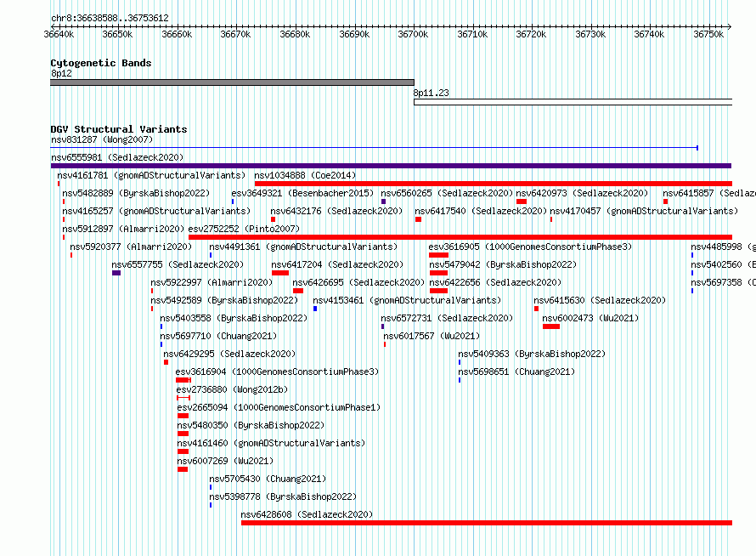Click nsv5697710 (Chuang2021) label
This screenshot has height=556, width=756.
point(218,336)
